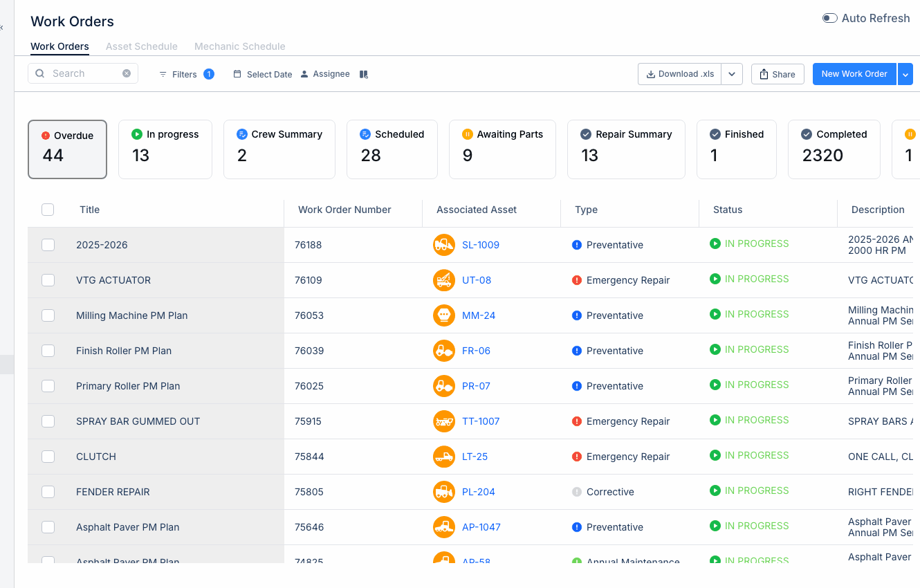Screen dimensions: 920x588
Task: Click into the Search input field
Action: (x=83, y=73)
